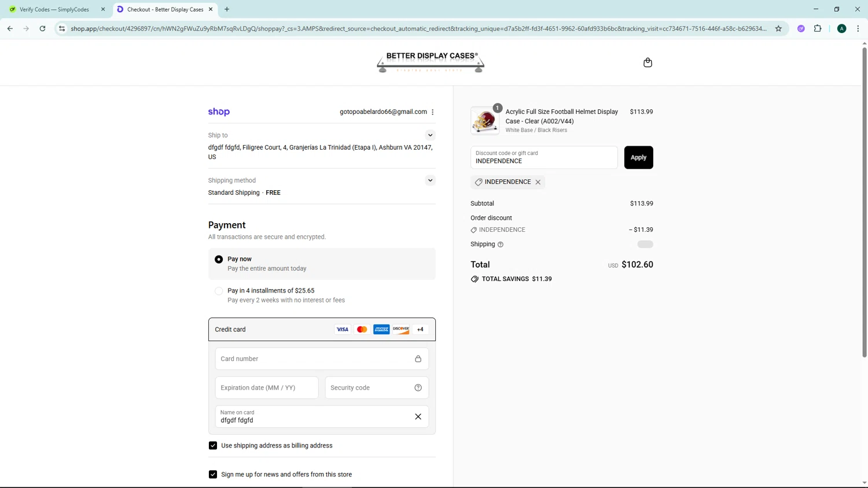Close the SimplyCodes browser tab
The image size is (868, 488).
coord(103,9)
